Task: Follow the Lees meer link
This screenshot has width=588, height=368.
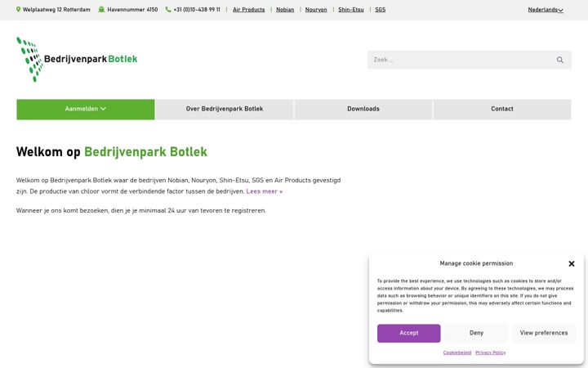Action: [x=265, y=191]
